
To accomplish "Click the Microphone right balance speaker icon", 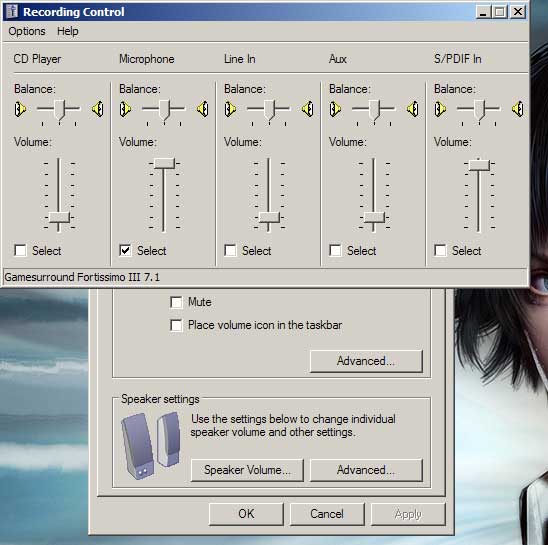I will (x=203, y=109).
